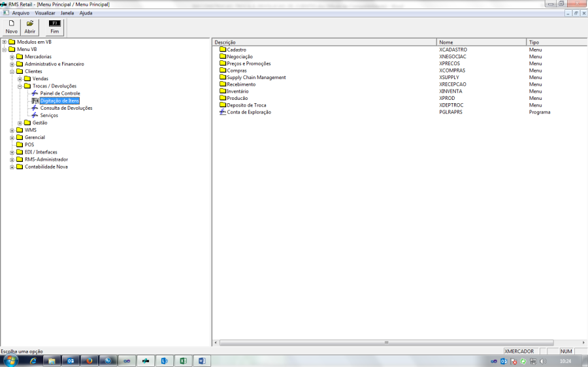
Task: Click the Windows Start orb
Action: tap(10, 360)
